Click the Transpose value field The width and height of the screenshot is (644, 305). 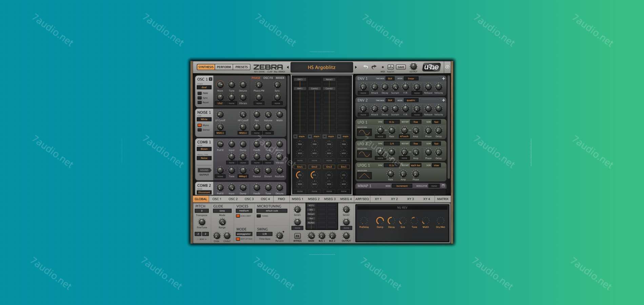click(202, 211)
